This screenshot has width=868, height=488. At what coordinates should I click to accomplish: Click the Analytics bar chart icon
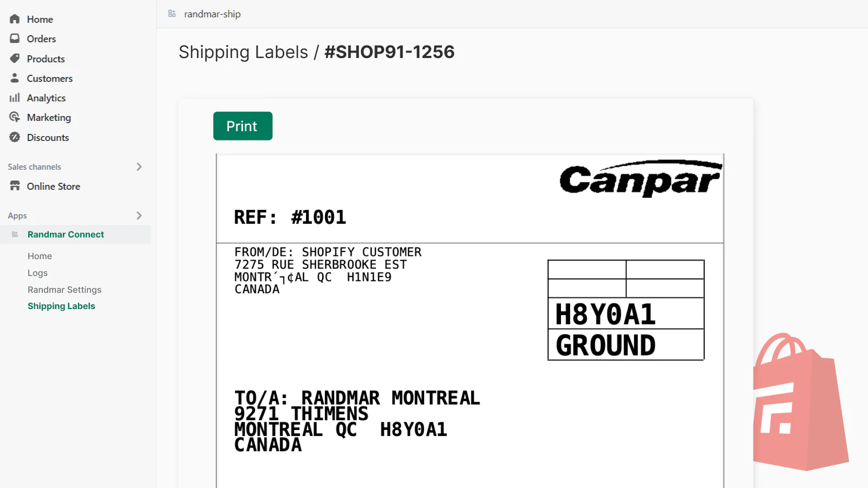click(x=15, y=98)
